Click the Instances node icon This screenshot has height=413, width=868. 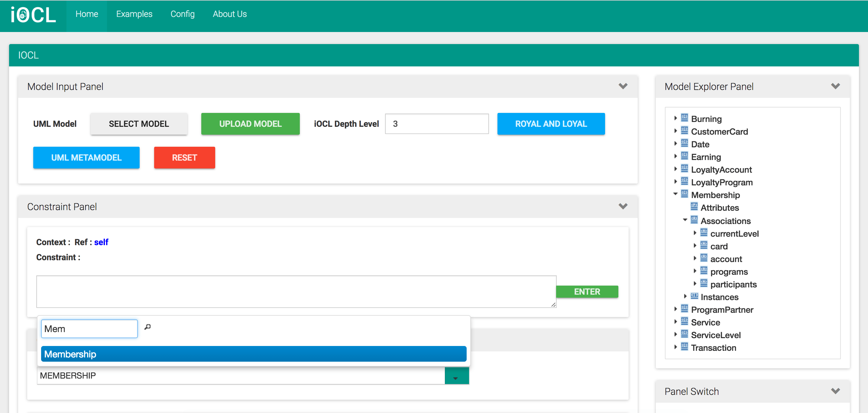point(694,296)
